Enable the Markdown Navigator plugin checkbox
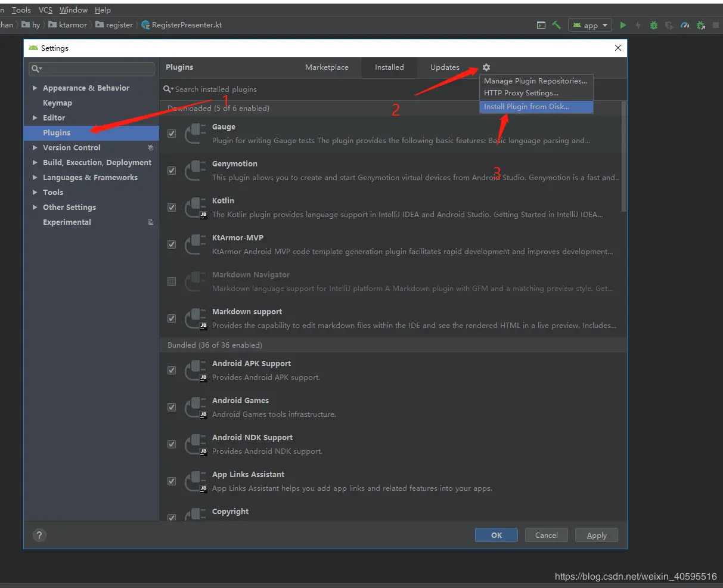The image size is (723, 588). click(x=172, y=281)
